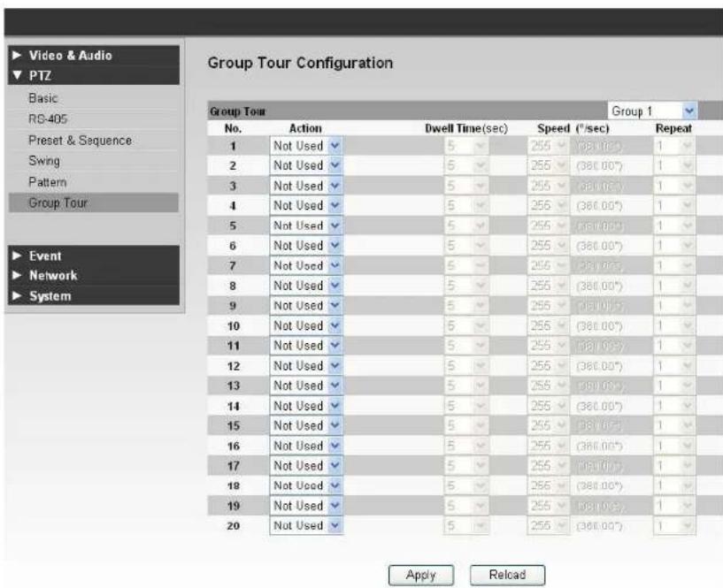The width and height of the screenshot is (723, 588).
Task: Open Action dropdown for row 18
Action: pyautogui.click(x=306, y=485)
